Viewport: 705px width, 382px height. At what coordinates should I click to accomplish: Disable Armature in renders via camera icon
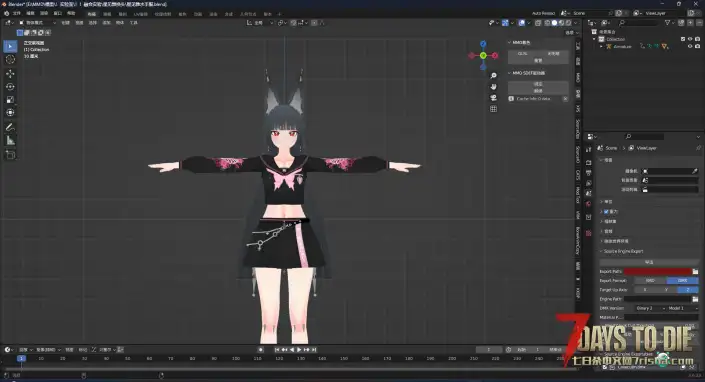697,46
